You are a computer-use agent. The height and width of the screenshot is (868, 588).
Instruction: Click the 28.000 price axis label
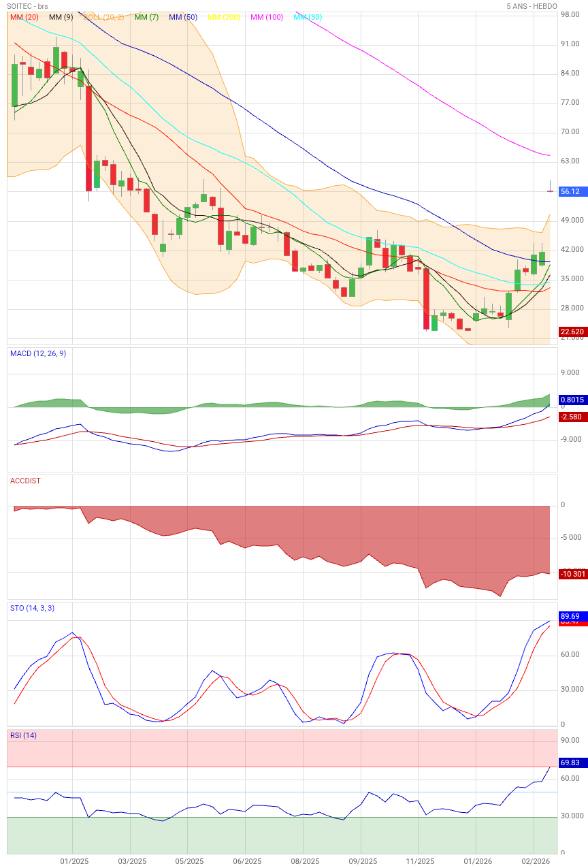(x=572, y=308)
